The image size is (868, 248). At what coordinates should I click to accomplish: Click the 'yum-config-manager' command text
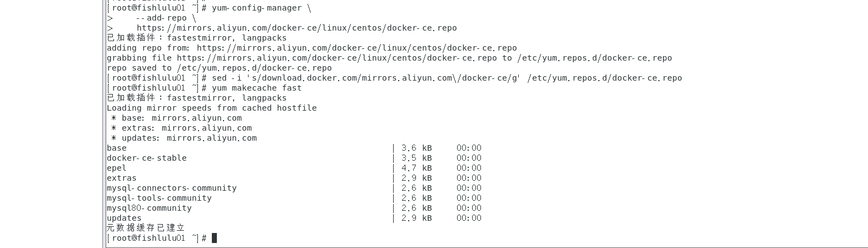(x=257, y=8)
